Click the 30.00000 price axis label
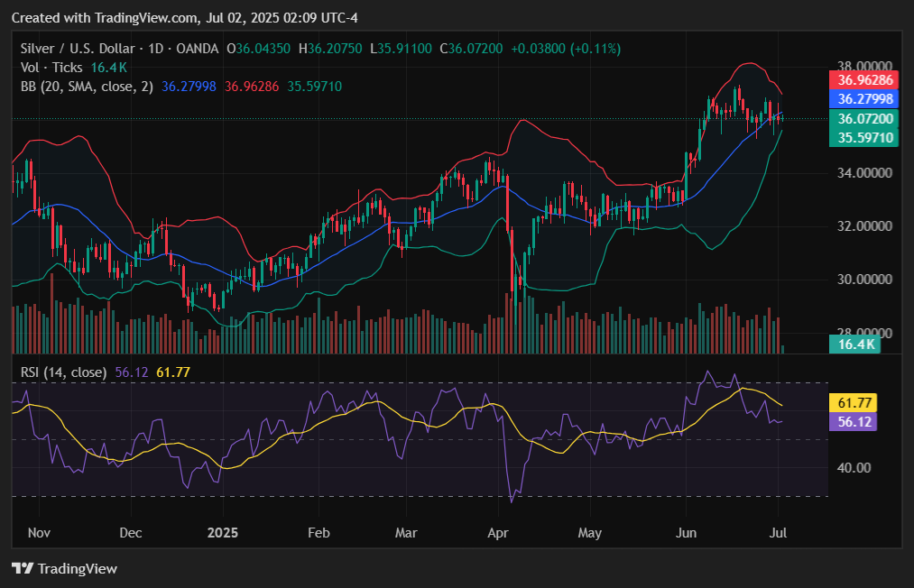Viewport: 914px width, 588px height. (864, 280)
